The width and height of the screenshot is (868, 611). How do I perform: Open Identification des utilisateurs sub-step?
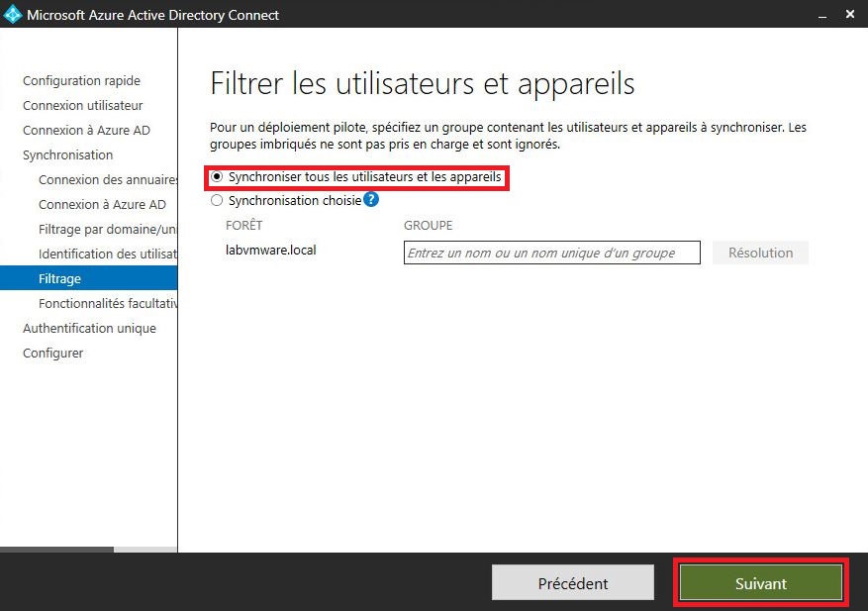[108, 254]
